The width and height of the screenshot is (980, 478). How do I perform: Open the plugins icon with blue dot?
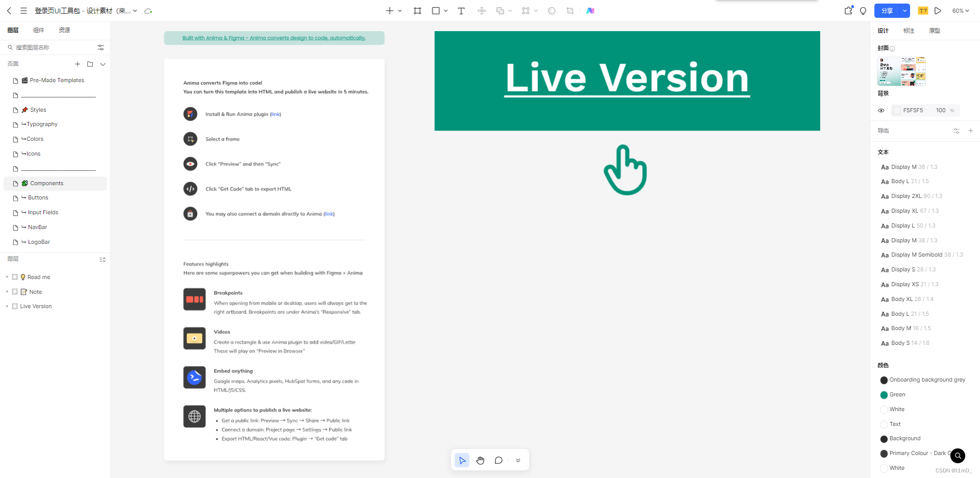click(x=848, y=10)
